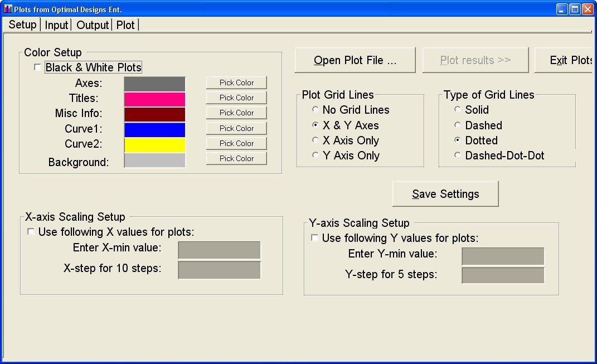Click the Save Settings button

pyautogui.click(x=445, y=194)
